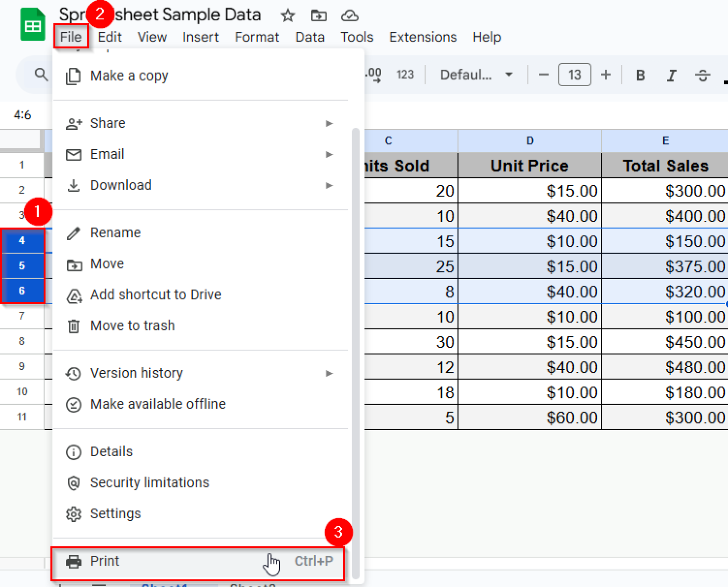Click the font size field showing 13
The width and height of the screenshot is (728, 587).
(574, 75)
